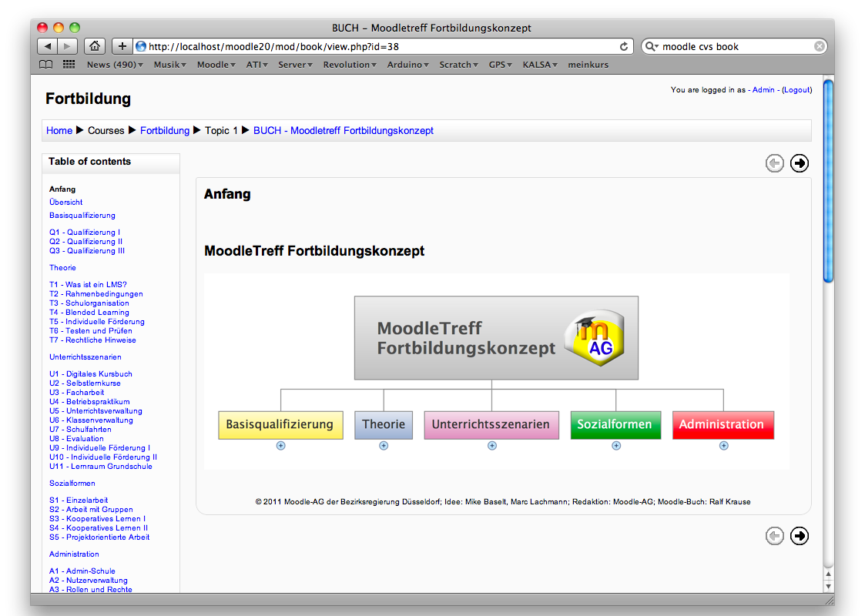Click the Logout link
This screenshot has height=616, width=865.
click(x=797, y=90)
